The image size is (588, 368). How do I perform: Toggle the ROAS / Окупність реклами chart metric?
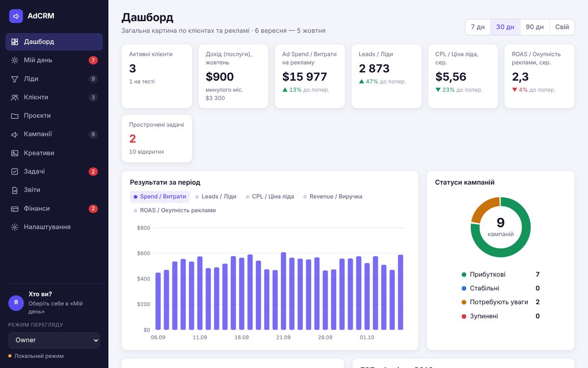tap(175, 210)
